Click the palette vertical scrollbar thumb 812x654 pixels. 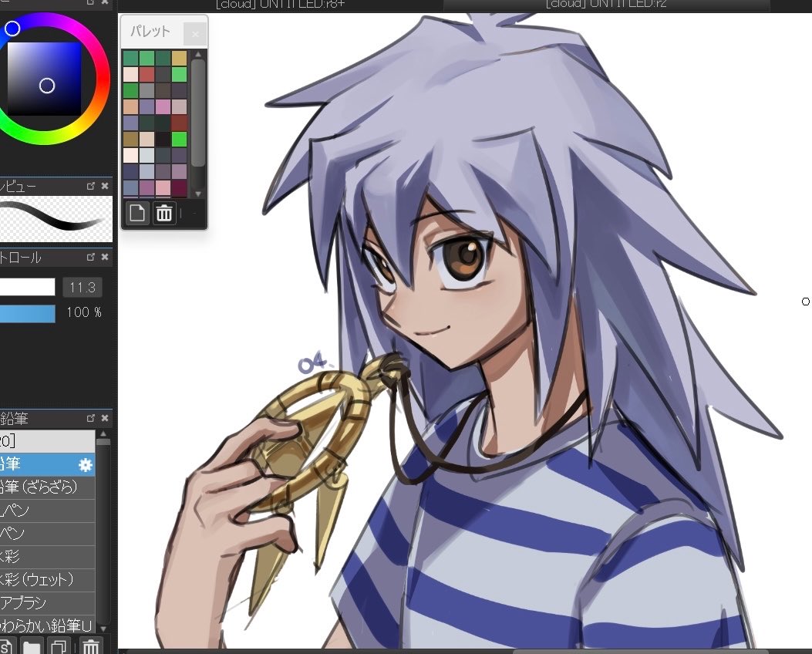coord(198,113)
